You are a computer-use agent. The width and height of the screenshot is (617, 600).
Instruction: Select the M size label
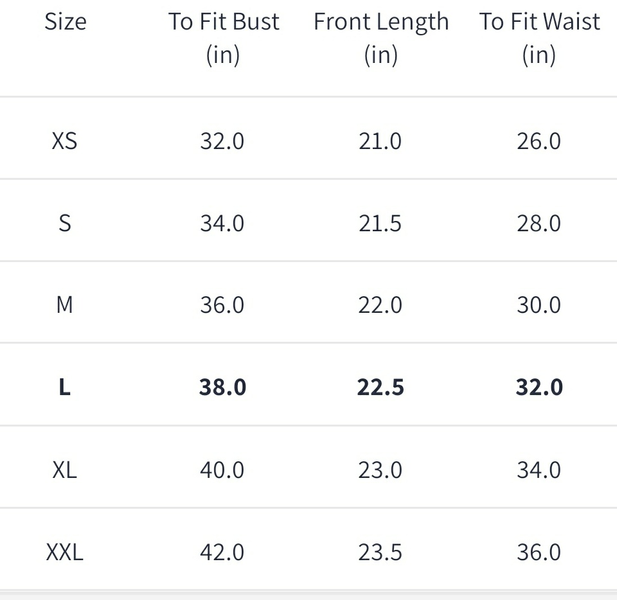64,305
